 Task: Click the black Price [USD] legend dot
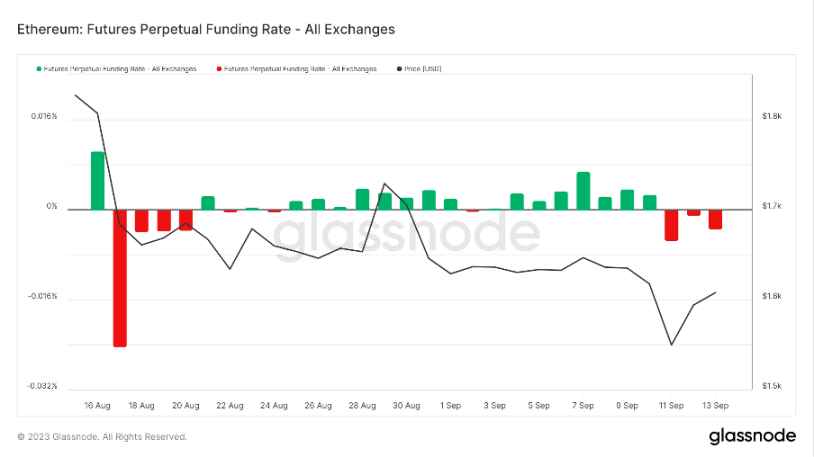(399, 69)
